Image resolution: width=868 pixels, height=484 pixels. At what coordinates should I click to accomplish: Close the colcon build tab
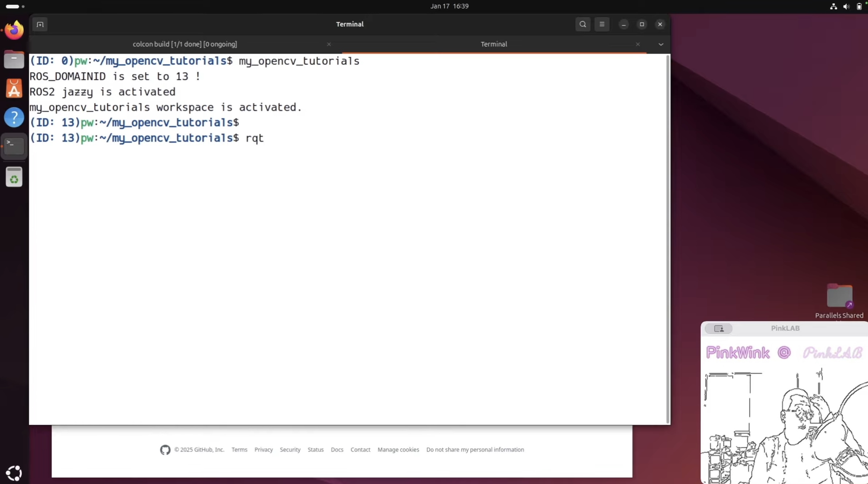(329, 44)
